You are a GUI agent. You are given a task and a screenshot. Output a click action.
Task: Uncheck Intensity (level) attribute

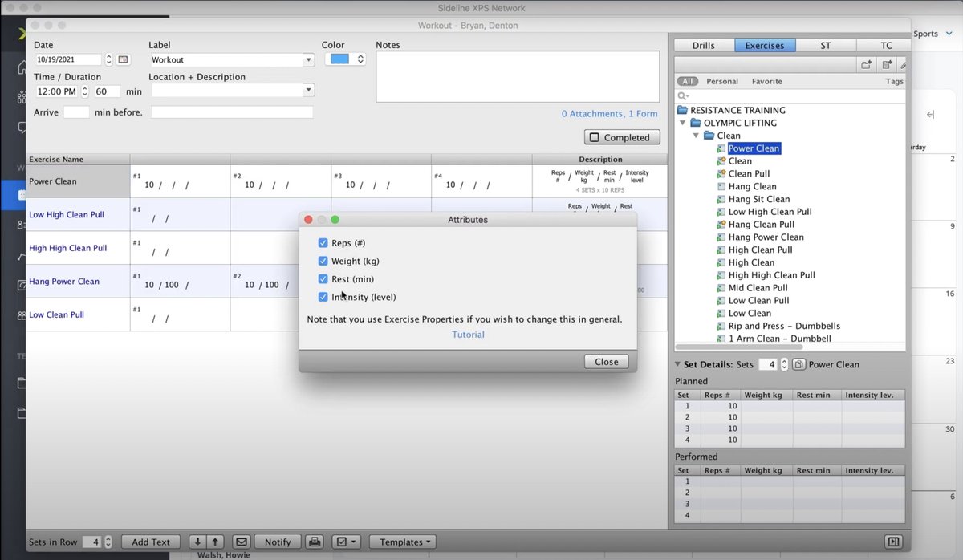pos(323,297)
